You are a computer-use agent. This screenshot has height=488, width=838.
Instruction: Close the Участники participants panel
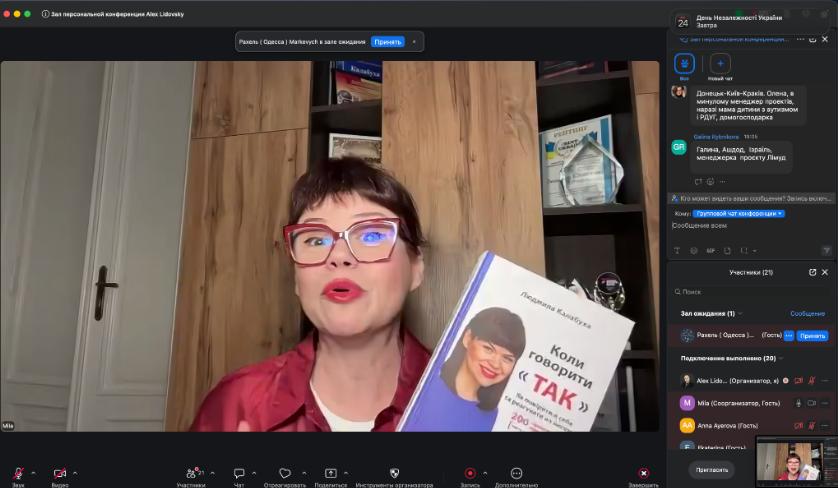(x=825, y=272)
